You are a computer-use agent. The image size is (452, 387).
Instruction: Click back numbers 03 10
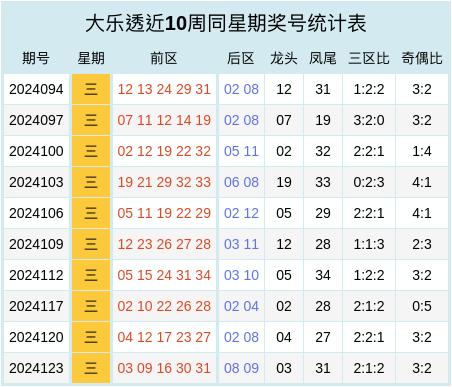tap(241, 275)
